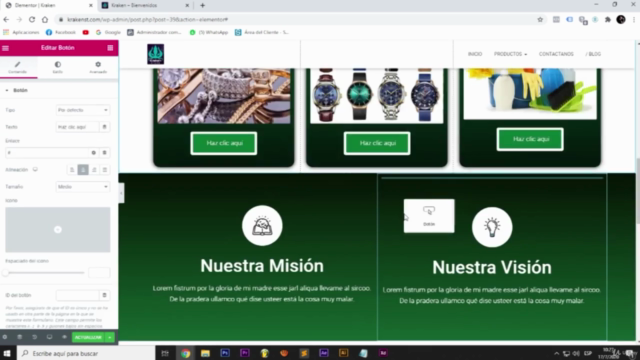Click the ID del botón field
The image size is (640, 360).
[x=77, y=295]
